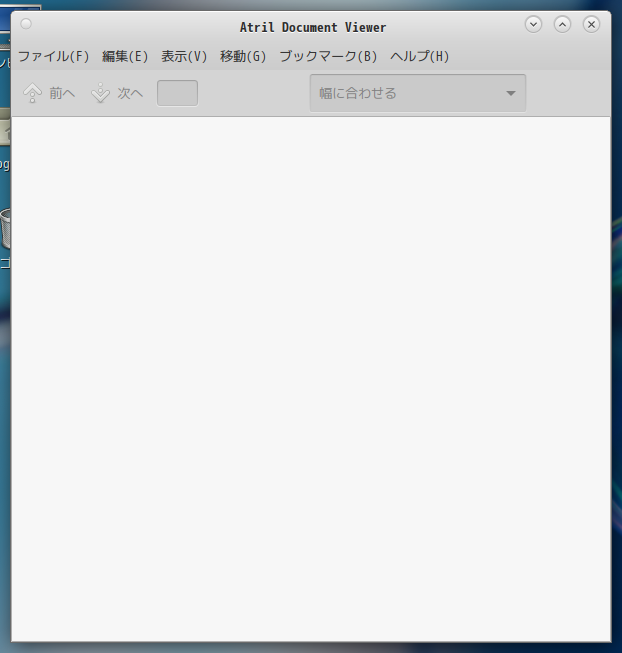Open the 表示(V) menu
Viewport: 622px width, 653px height.
184,56
